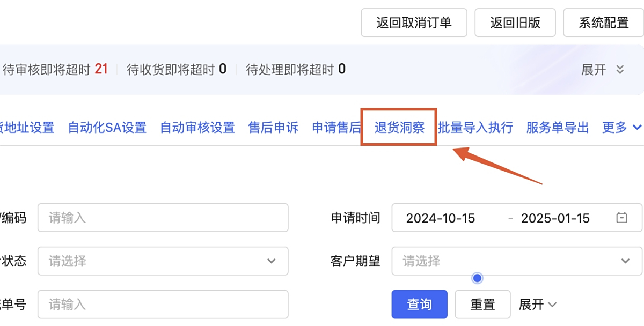
Task: Click the start date 2024-10-15 field
Action: pos(440,218)
